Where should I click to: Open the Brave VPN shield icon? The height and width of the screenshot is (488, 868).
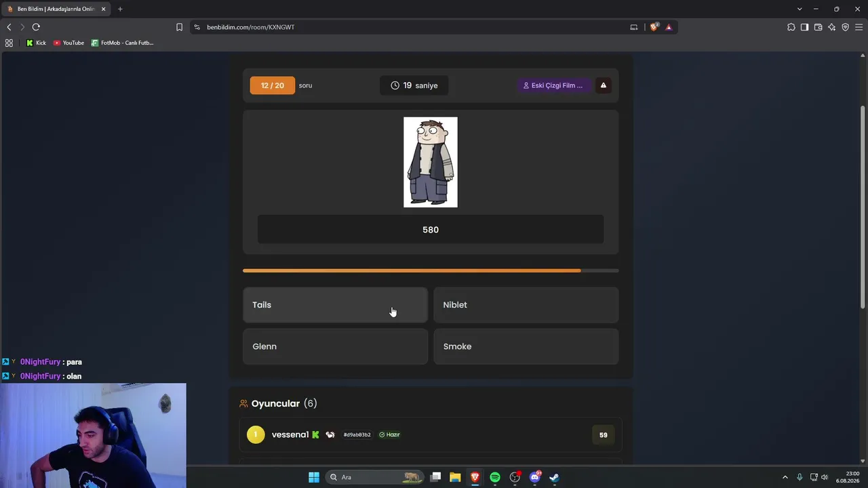click(x=846, y=27)
